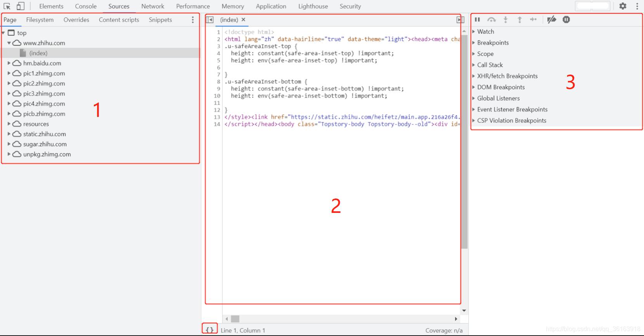Image resolution: width=644 pixels, height=336 pixels.
Task: Expand static.zhihu.com folder
Action: 9,134
